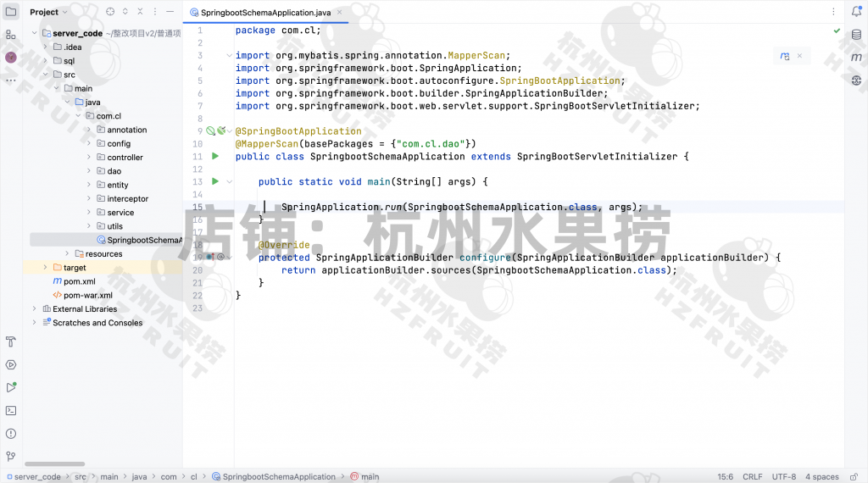Image resolution: width=868 pixels, height=483 pixels.
Task: Expand the External Libraries node
Action: [x=35, y=309]
